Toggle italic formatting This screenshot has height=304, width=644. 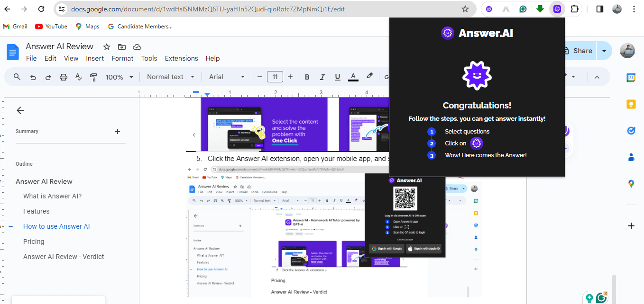(x=322, y=76)
